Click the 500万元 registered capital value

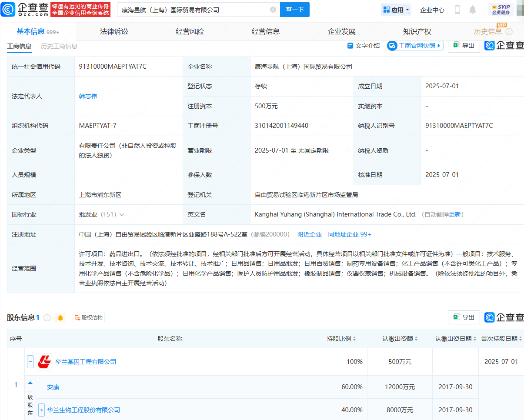266,106
